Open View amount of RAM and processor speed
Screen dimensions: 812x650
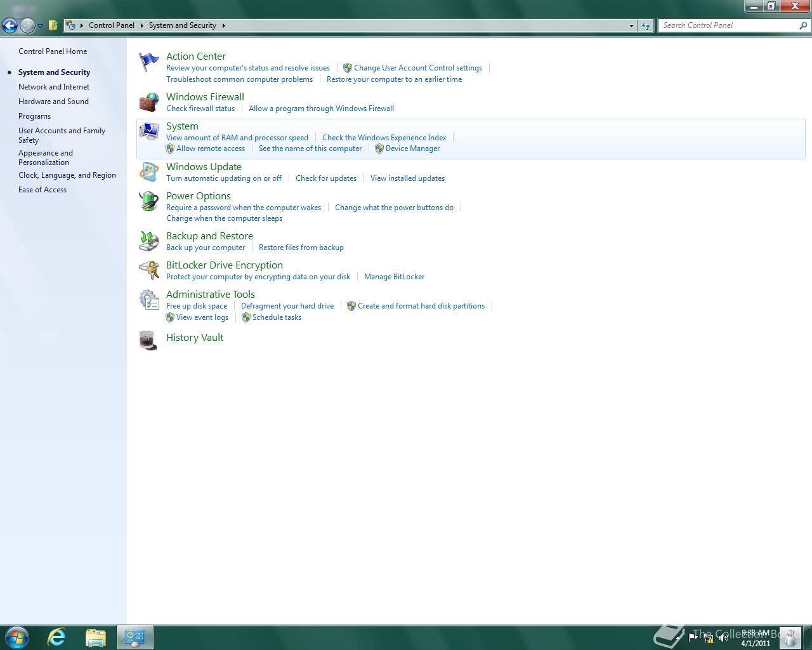tap(237, 138)
